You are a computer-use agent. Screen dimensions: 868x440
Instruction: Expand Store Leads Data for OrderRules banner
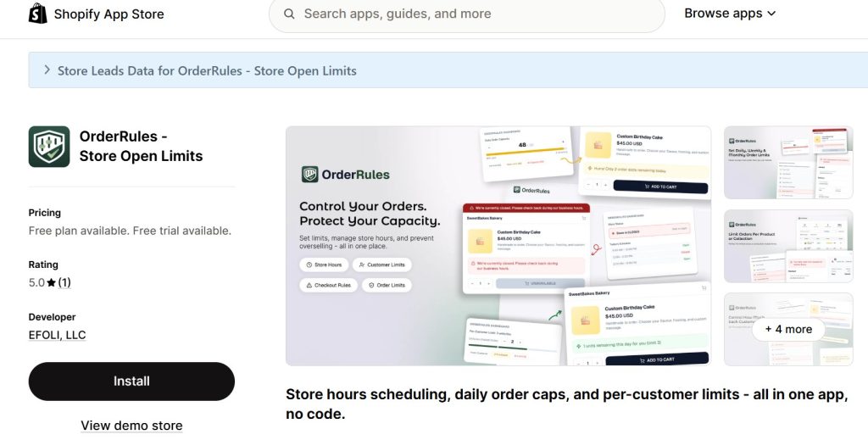(448, 70)
